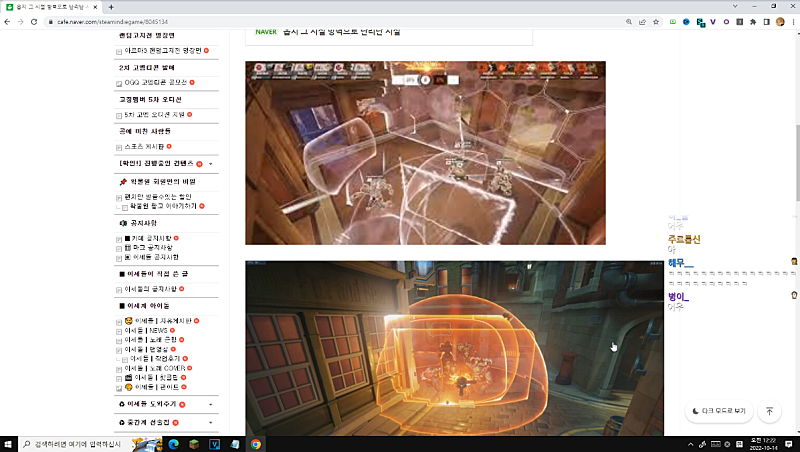Open the Extensions puzzle-piece menu
The height and width of the screenshot is (452, 800).
[x=753, y=22]
